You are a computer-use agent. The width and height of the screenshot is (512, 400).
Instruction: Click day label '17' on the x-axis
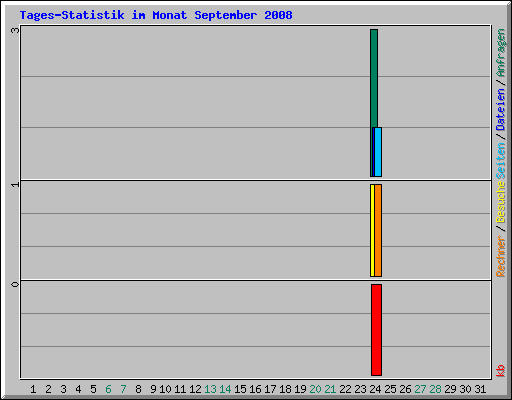[x=270, y=389]
